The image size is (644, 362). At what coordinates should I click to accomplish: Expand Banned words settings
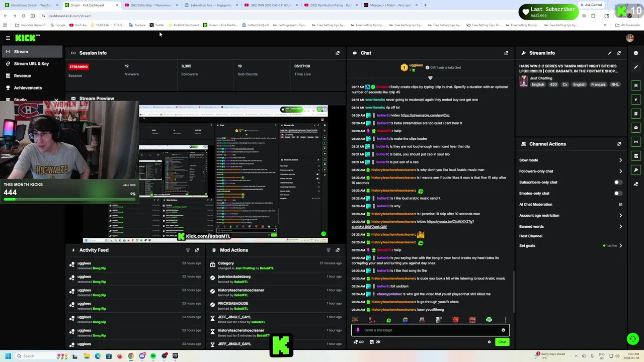620,227
